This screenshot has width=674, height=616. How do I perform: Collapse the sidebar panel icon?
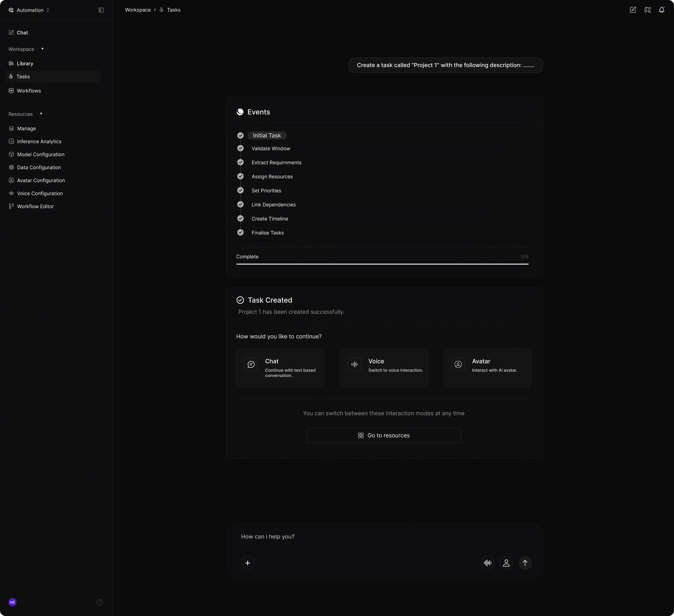tap(101, 10)
